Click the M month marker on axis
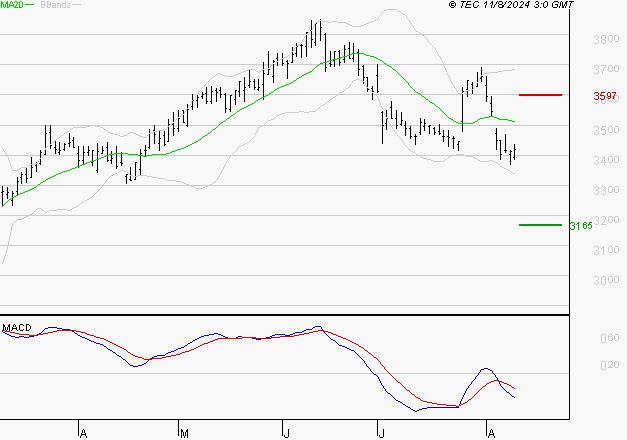Viewport: 627px width, 440px height. (x=184, y=433)
